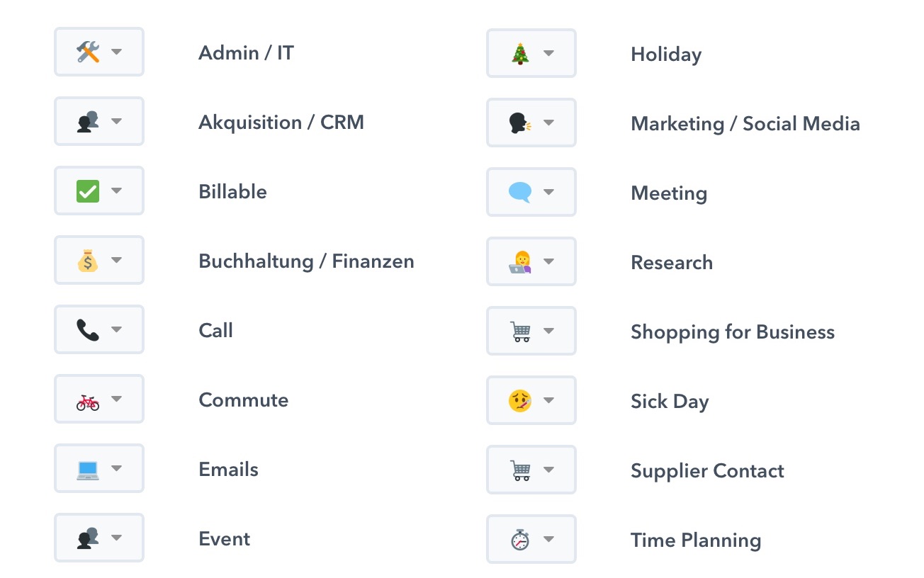Click the laptop Emails icon
Viewport: 924px width, 578px height.
point(88,468)
